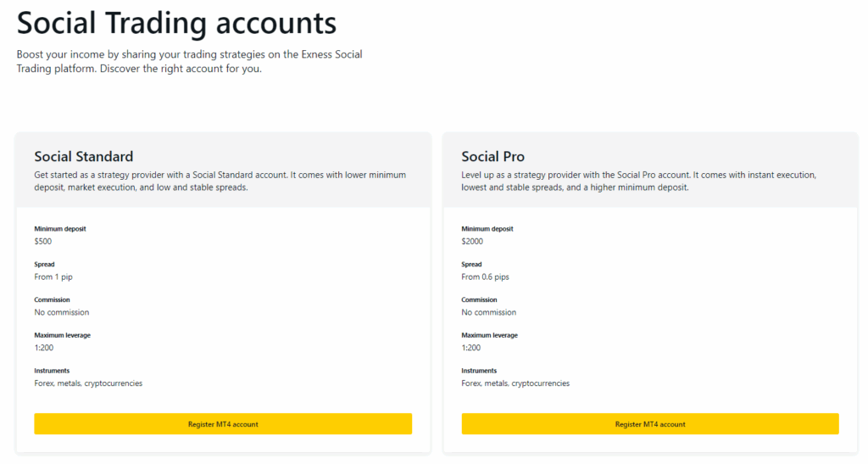Click the 'Boost your income' intro paragraph

tap(189, 61)
